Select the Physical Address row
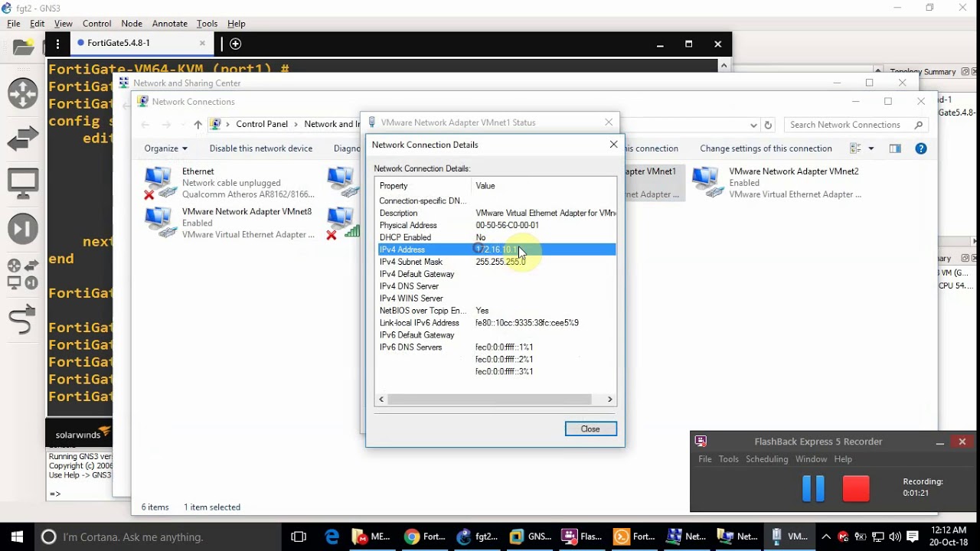Screen dimensions: 980x551 497,225
